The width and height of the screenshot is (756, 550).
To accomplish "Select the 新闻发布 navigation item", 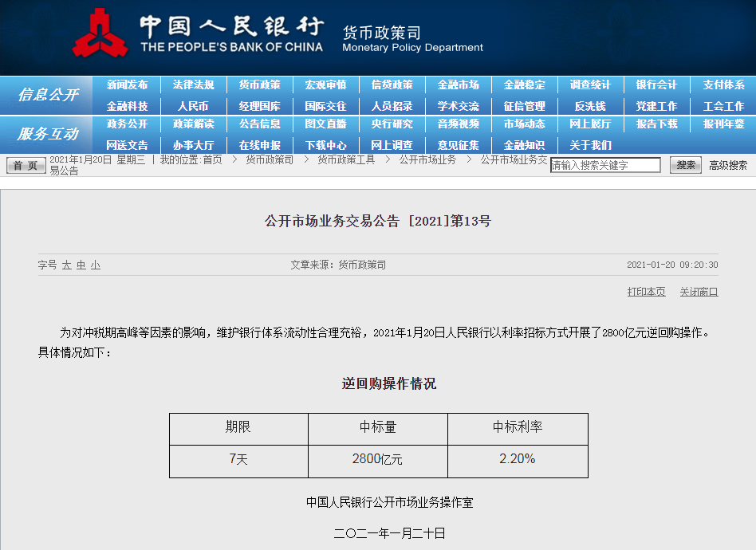I will [x=127, y=85].
